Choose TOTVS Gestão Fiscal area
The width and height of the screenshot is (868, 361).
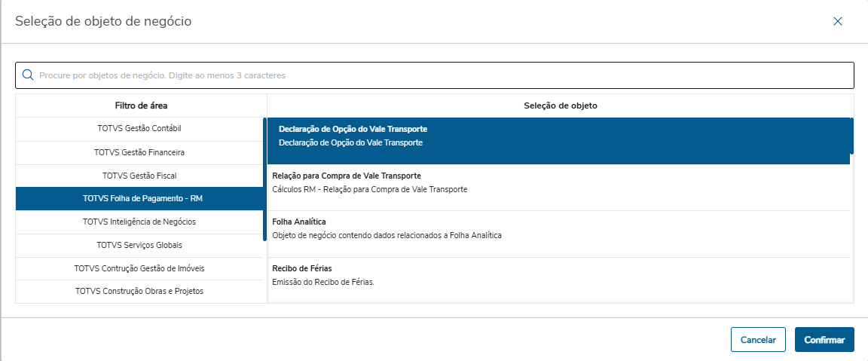click(x=139, y=176)
